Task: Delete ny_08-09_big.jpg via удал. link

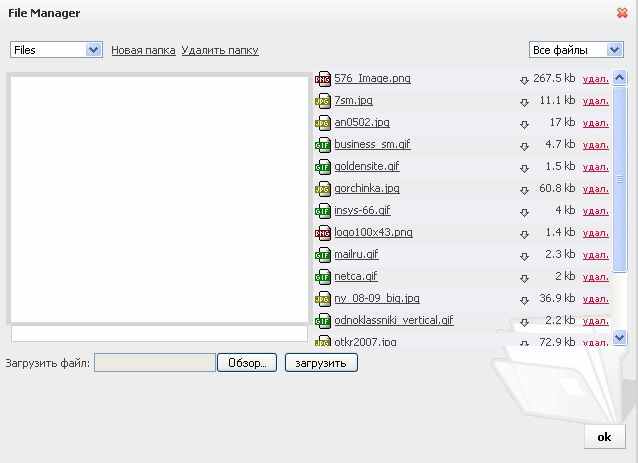Action: [596, 299]
